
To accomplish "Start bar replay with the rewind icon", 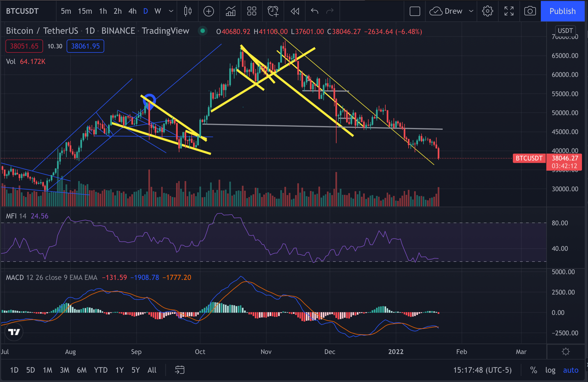I will [x=295, y=11].
